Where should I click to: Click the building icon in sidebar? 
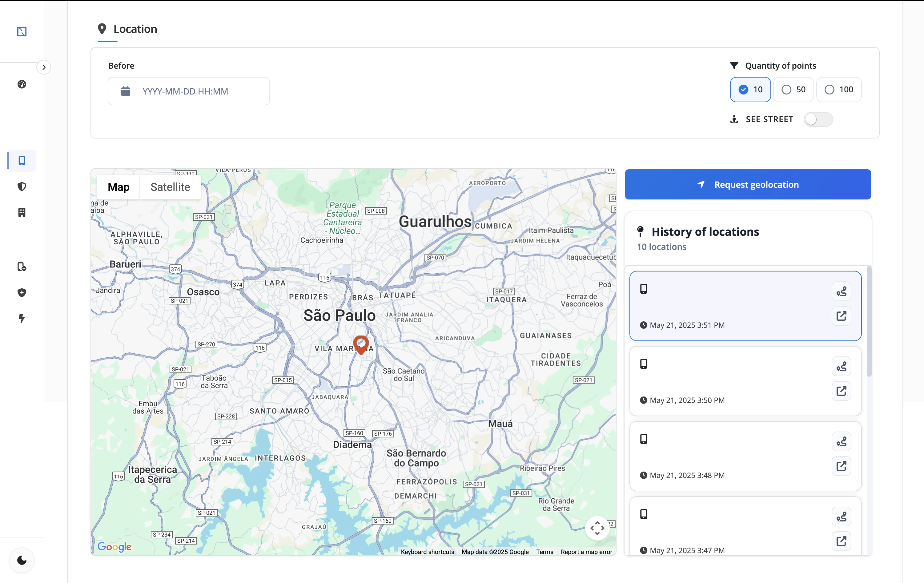(x=22, y=212)
